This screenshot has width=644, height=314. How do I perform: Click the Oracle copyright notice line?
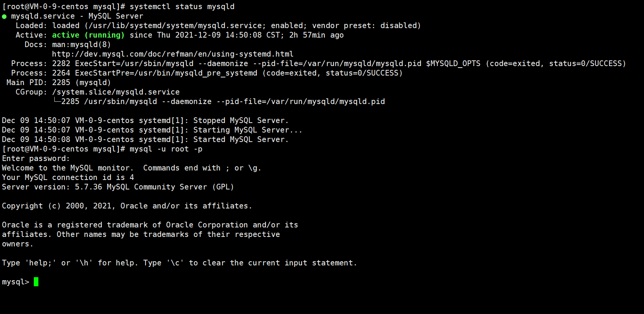pos(127,206)
